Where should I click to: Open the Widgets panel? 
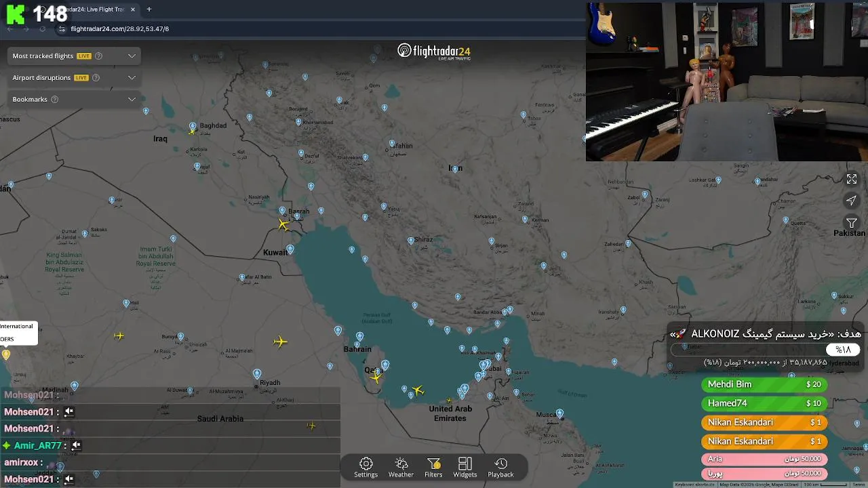click(465, 468)
